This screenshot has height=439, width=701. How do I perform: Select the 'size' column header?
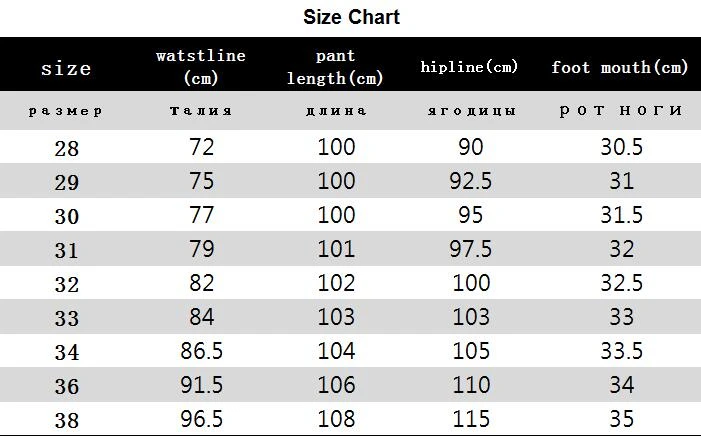tap(66, 68)
